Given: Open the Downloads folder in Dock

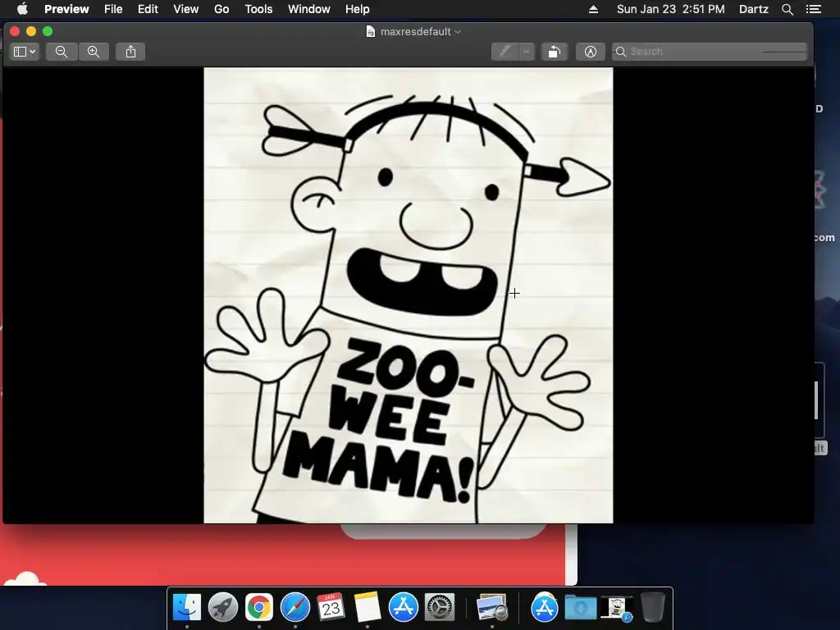Looking at the screenshot, I should (x=580, y=608).
